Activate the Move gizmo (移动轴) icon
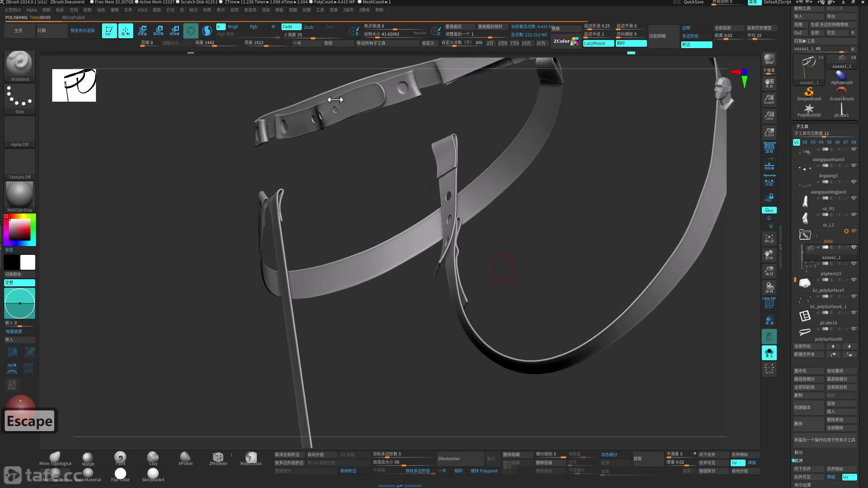Image resolution: width=868 pixels, height=488 pixels. (142, 31)
